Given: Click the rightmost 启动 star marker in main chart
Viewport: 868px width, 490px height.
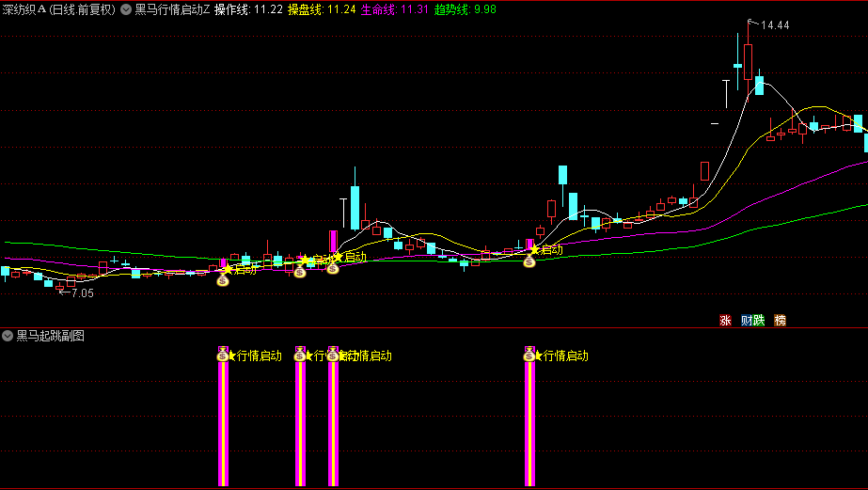Looking at the screenshot, I should pyautogui.click(x=535, y=250).
